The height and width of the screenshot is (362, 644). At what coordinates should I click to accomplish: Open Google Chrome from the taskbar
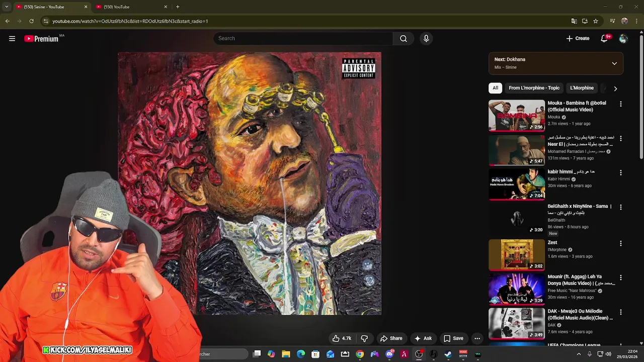tap(360, 354)
